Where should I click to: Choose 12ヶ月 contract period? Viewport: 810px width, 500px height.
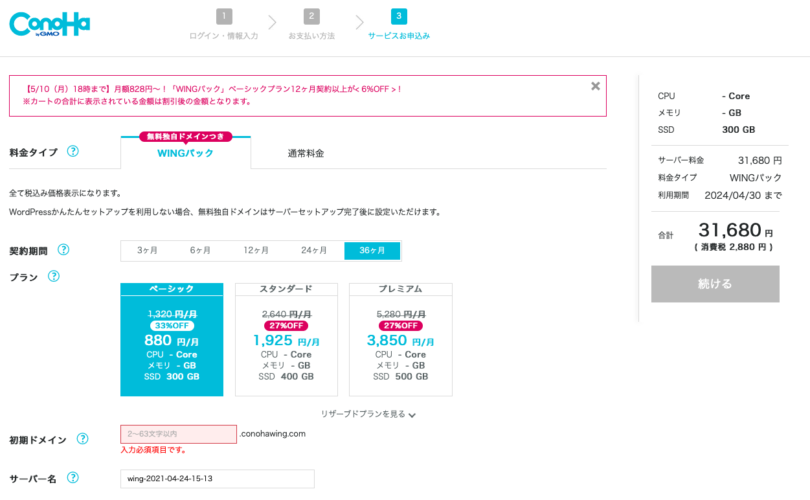click(256, 251)
